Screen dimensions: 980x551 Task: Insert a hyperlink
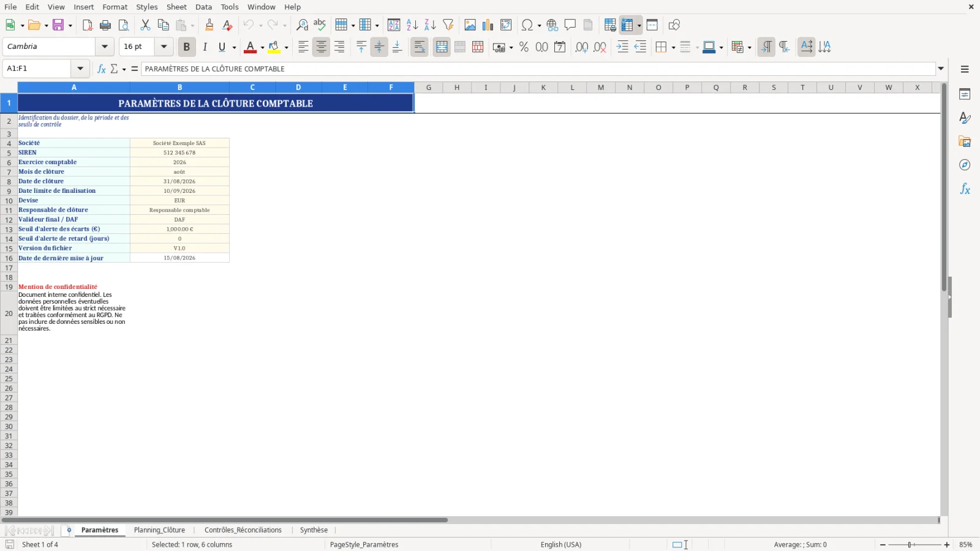pyautogui.click(x=552, y=25)
